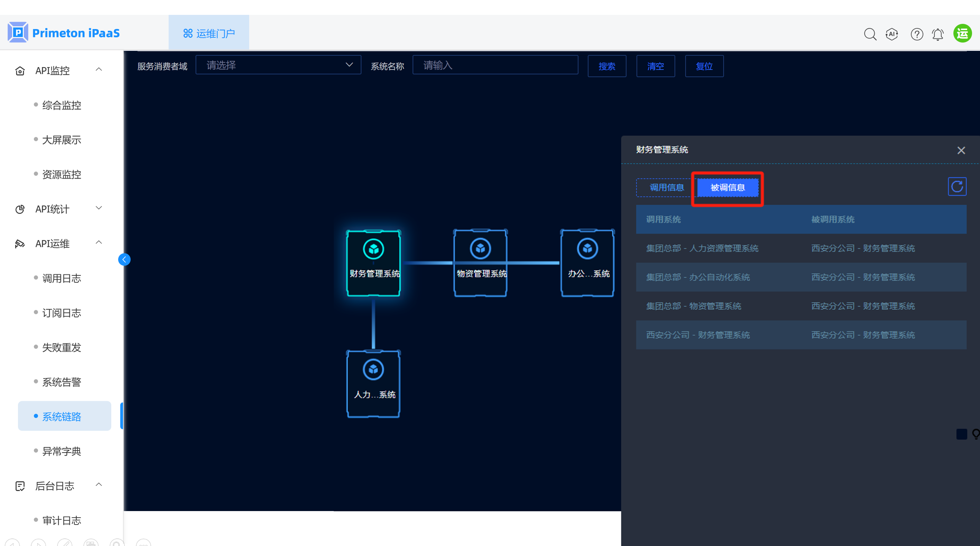Focus the 系统名称 input field
Image resolution: width=980 pixels, height=546 pixels.
point(495,65)
